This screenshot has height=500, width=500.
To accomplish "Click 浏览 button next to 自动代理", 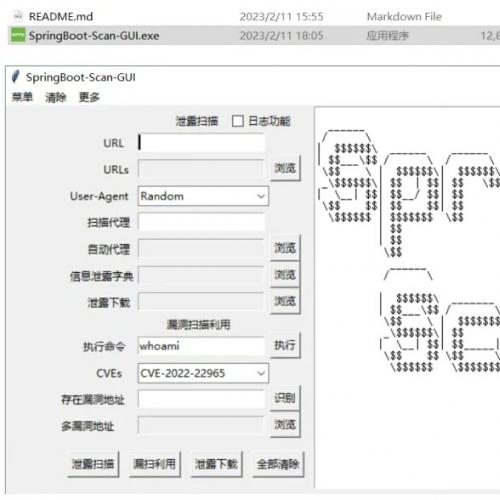I will click(285, 248).
